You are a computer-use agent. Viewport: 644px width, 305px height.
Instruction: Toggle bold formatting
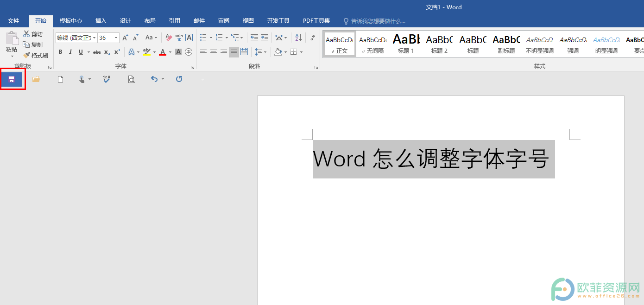click(x=60, y=52)
